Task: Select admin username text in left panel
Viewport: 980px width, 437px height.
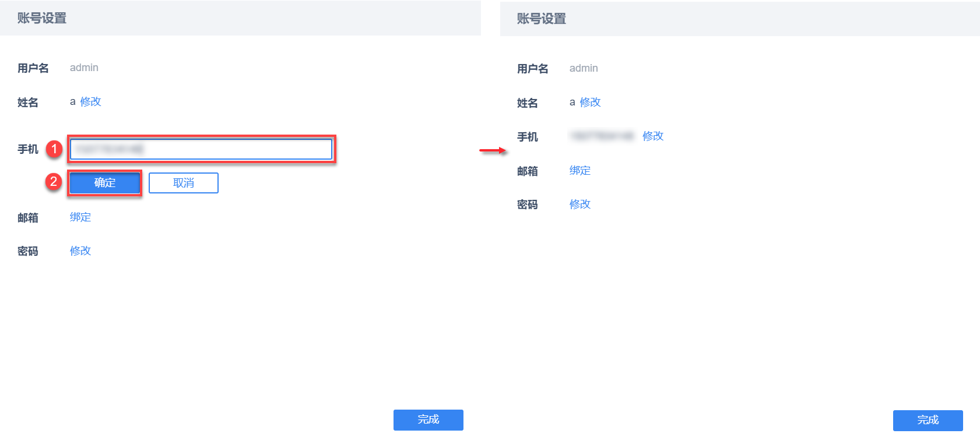Action: 84,68
